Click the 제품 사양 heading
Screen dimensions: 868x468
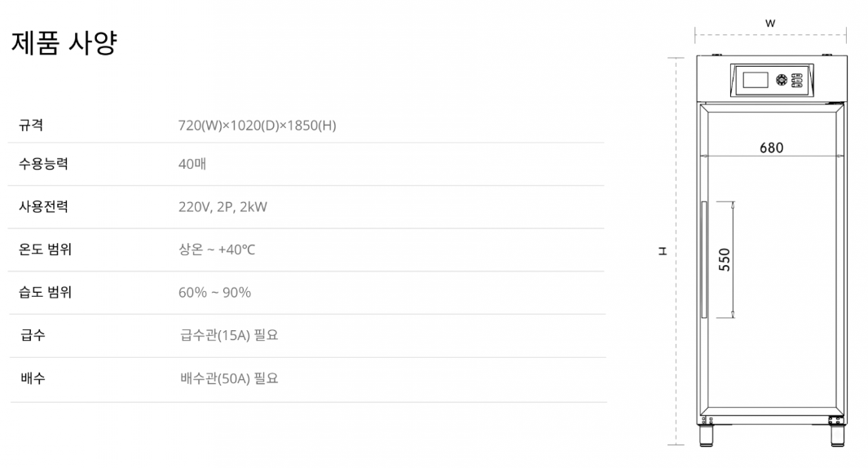(64, 42)
